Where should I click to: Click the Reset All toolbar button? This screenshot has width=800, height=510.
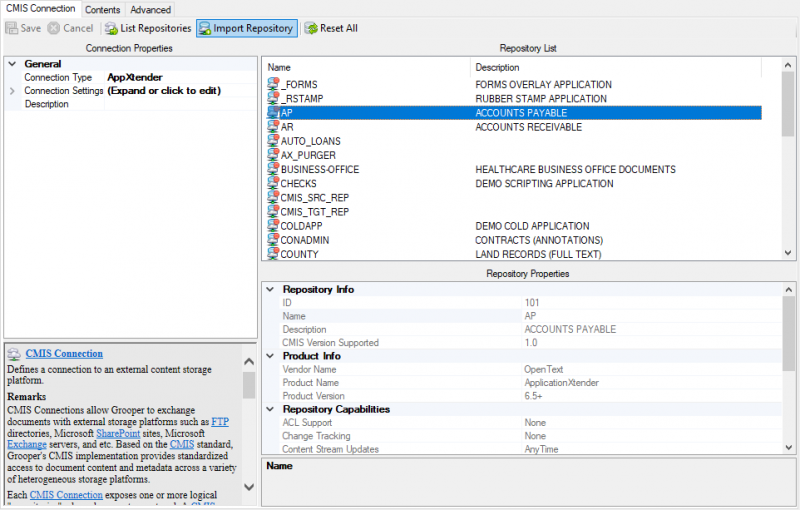[x=331, y=28]
